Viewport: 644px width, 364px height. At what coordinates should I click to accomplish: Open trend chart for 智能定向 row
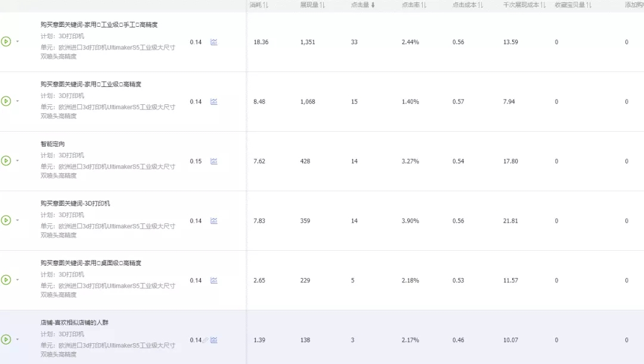[213, 161]
